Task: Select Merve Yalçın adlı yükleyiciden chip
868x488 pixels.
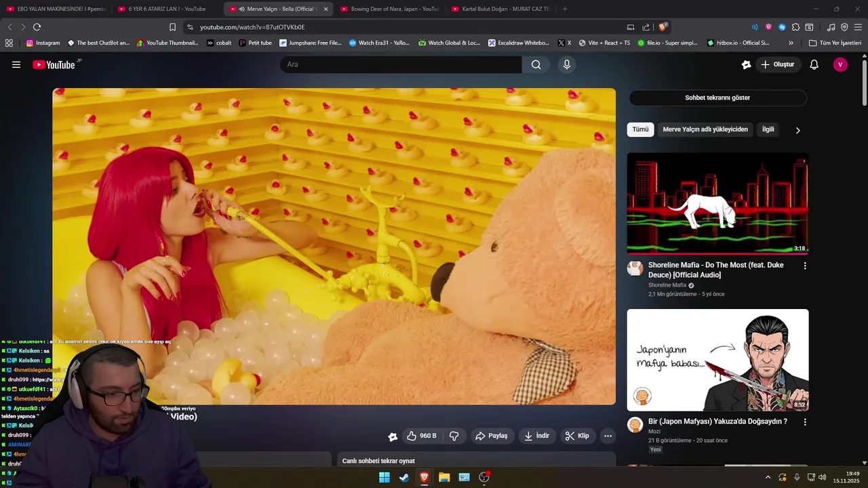Action: (x=705, y=129)
